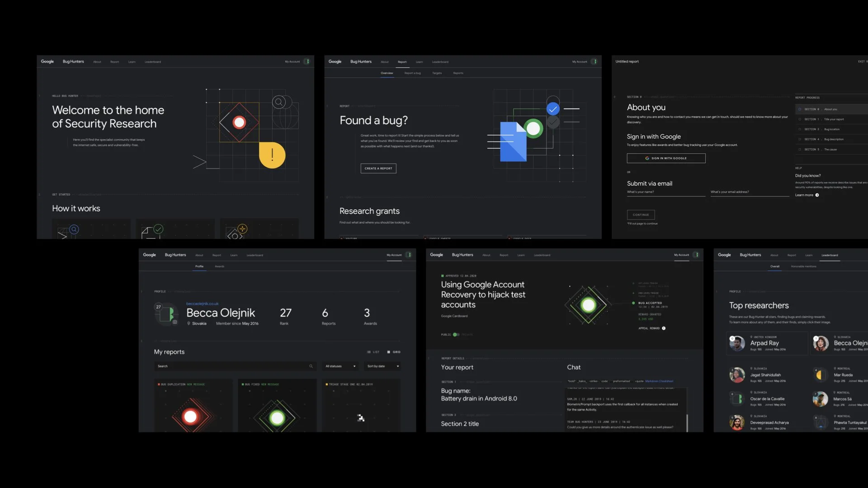Click the search magnifier icon in My reports

click(x=311, y=366)
